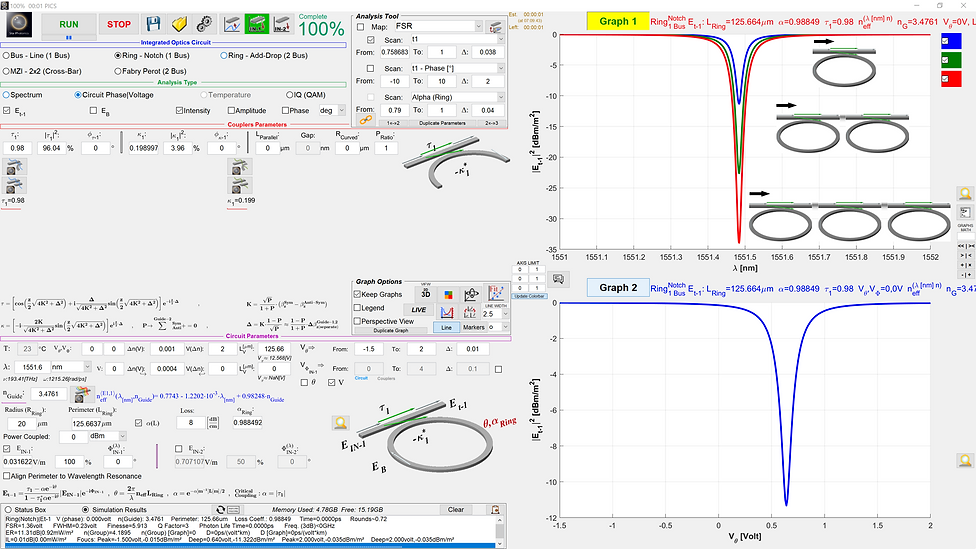
Task: Choose Spectrum analysis type
Action: tap(23, 95)
